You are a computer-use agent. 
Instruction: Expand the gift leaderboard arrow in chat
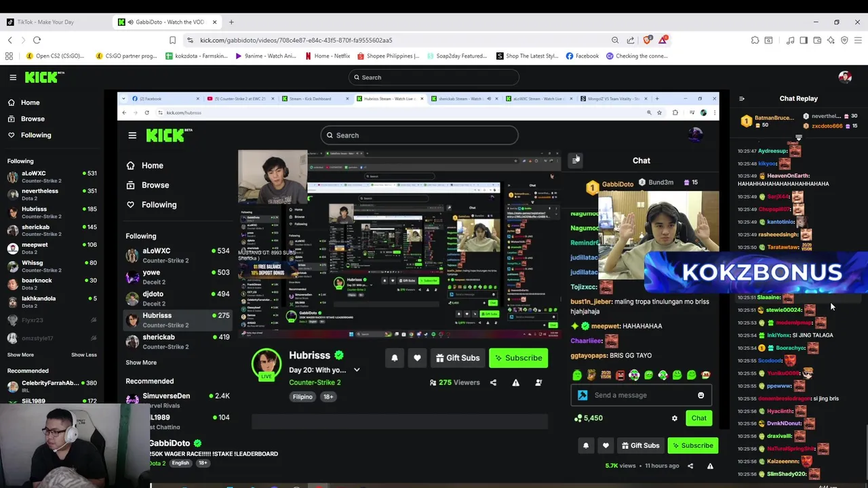point(799,138)
